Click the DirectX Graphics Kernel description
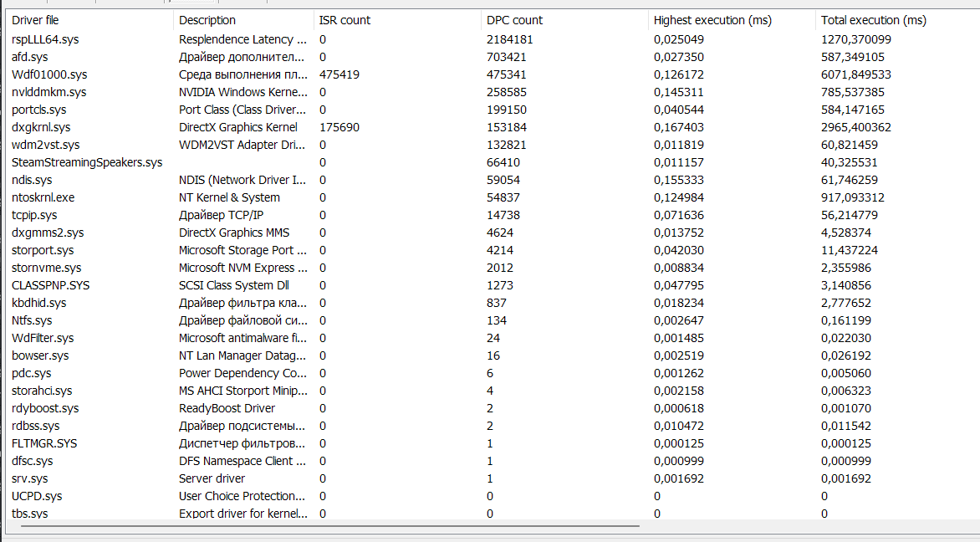This screenshot has width=980, height=542. pyautogui.click(x=238, y=127)
